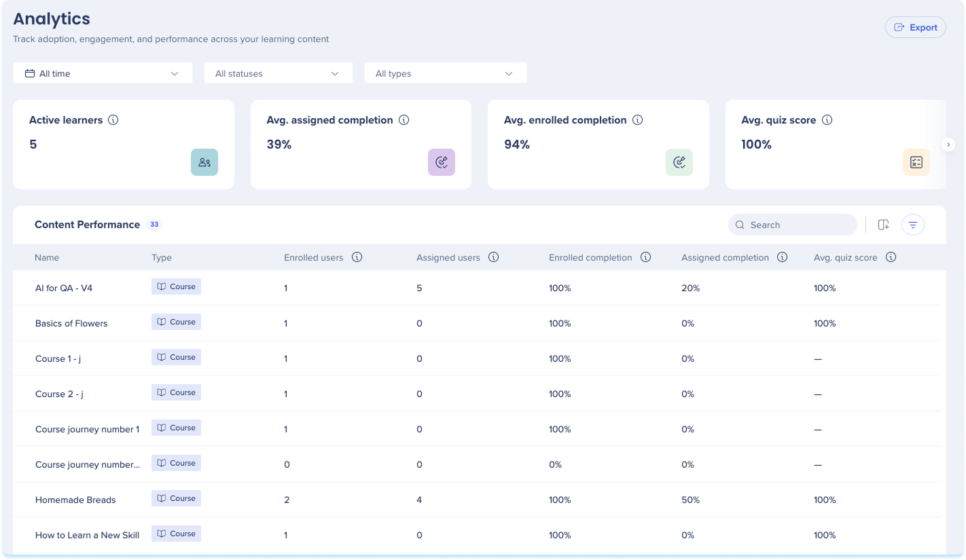Viewport: 966px width, 560px height.
Task: Sort by the Name column header
Action: (x=47, y=258)
